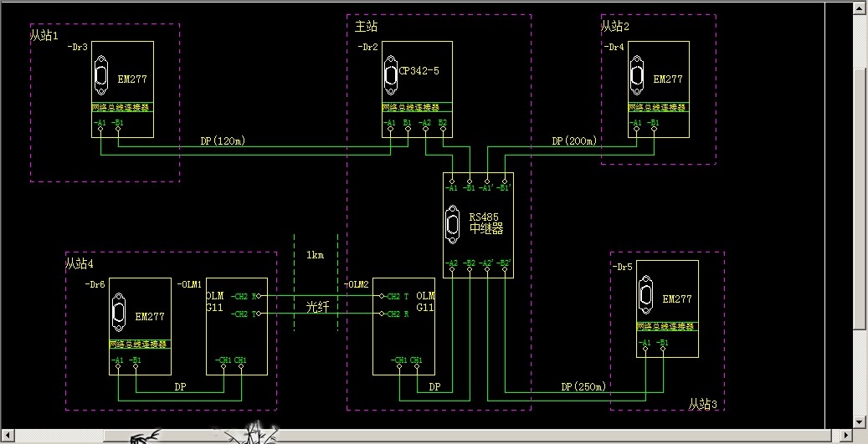This screenshot has height=444, width=868.
Task: Select the DB9 connector symbol in -Dr2 CP342-5
Action: (x=391, y=75)
